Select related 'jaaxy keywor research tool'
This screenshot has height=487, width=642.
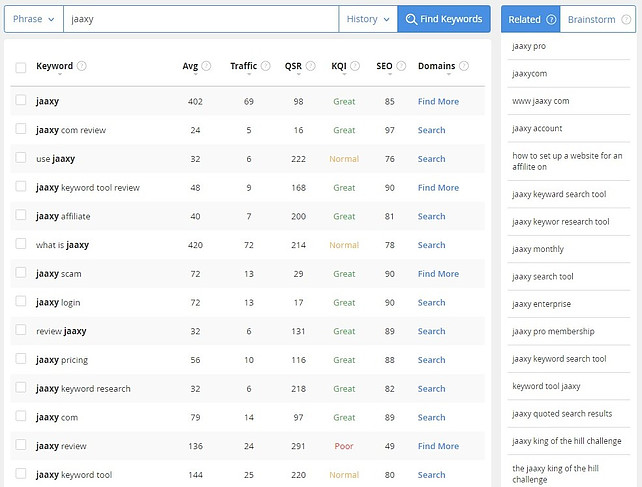[561, 222]
